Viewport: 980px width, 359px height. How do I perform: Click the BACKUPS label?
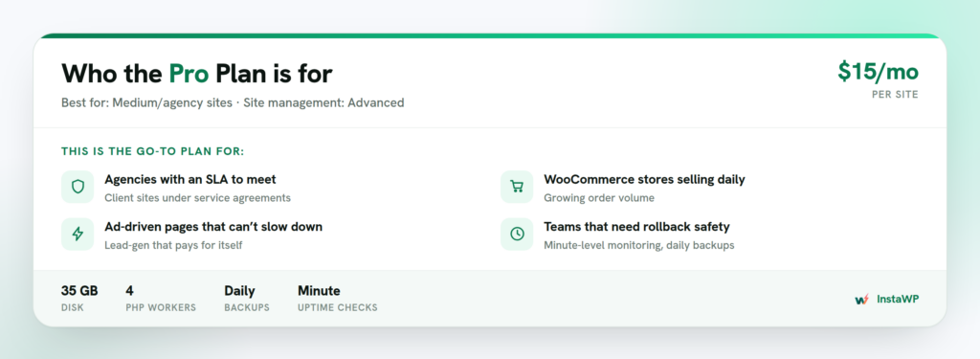pos(247,307)
